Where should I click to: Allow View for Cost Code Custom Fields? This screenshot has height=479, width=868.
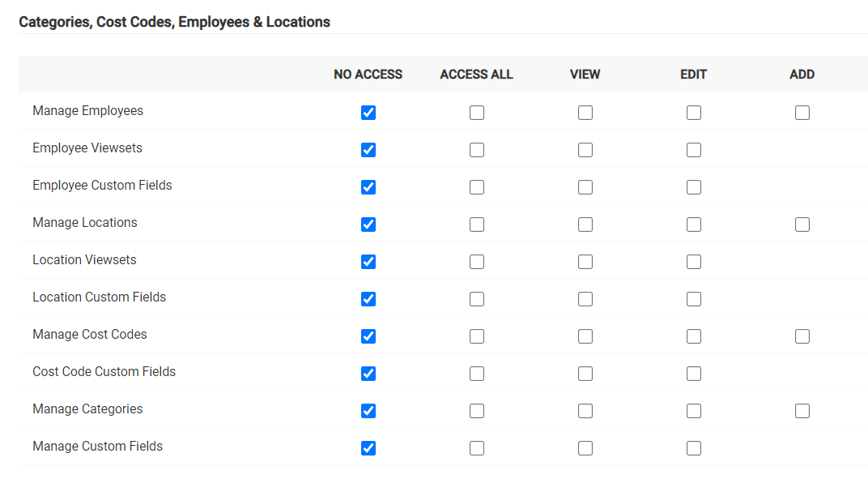(x=585, y=374)
